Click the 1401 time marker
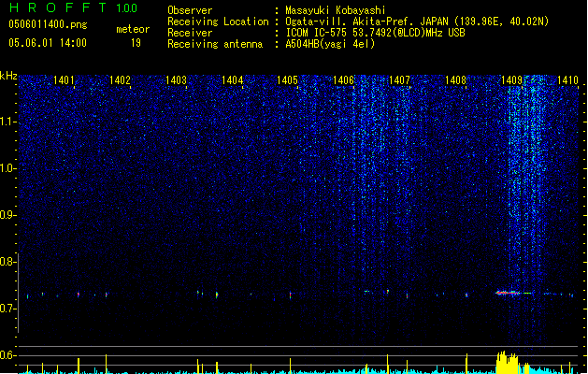Screen dimensions: 588x374 (x=64, y=80)
